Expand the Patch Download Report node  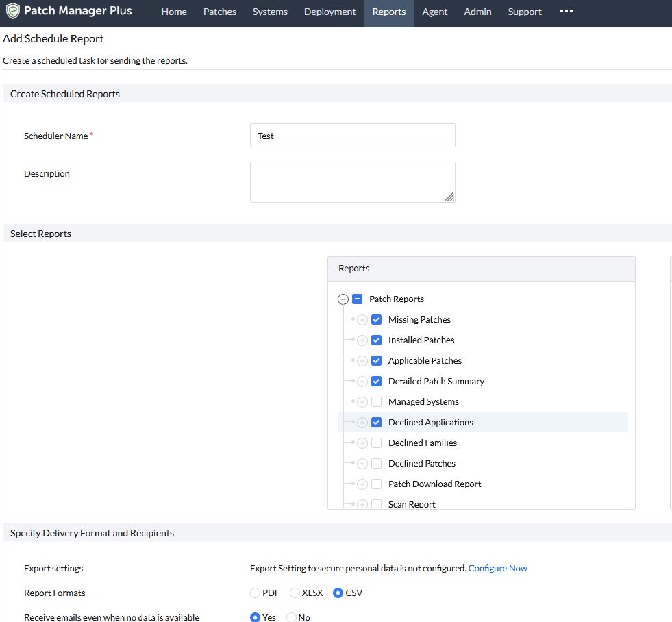[362, 484]
